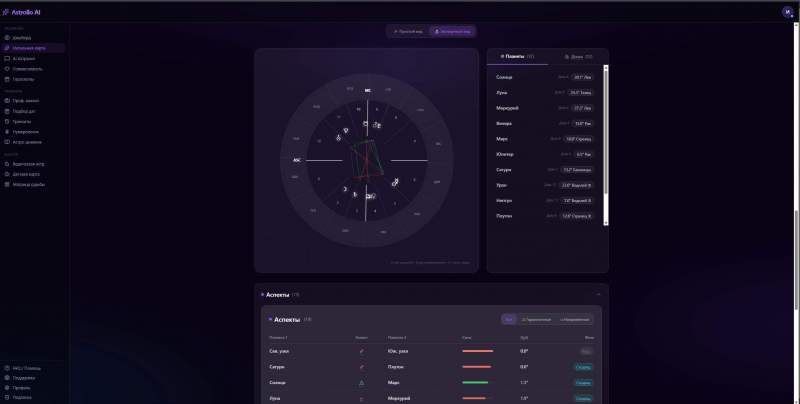Screen dimensions: 800x404
Task: Switch to the Дома tab
Action: (579, 57)
